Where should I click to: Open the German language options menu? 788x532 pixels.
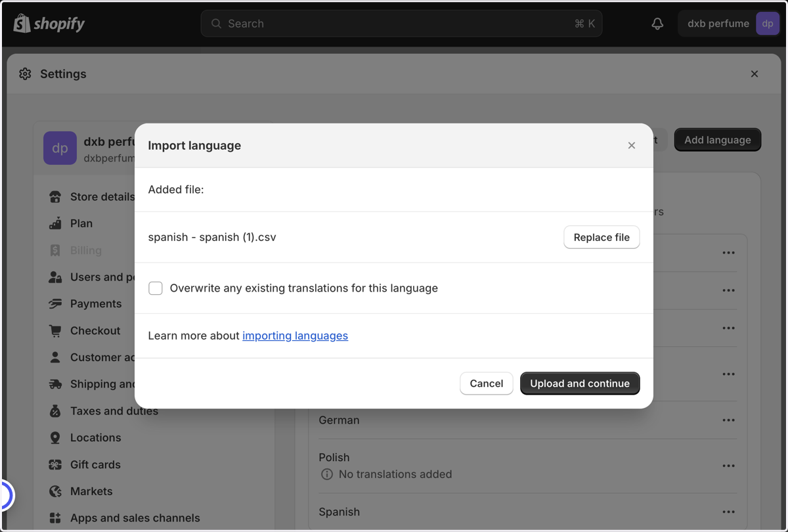(728, 420)
